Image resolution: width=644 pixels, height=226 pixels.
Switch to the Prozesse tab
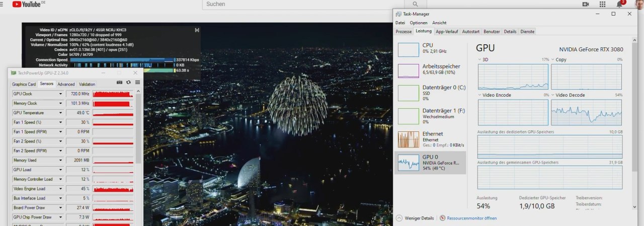point(404,31)
